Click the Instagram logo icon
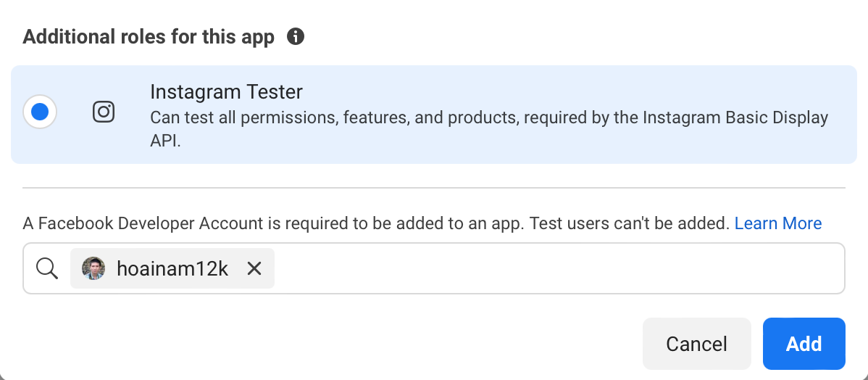Viewport: 868px width, 380px height. point(104,112)
